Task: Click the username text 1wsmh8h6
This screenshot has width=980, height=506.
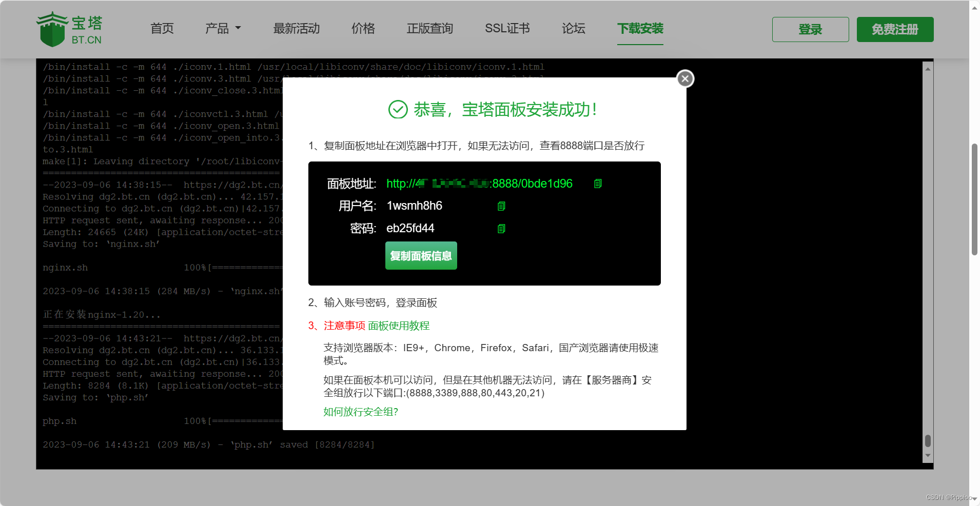Action: (414, 206)
